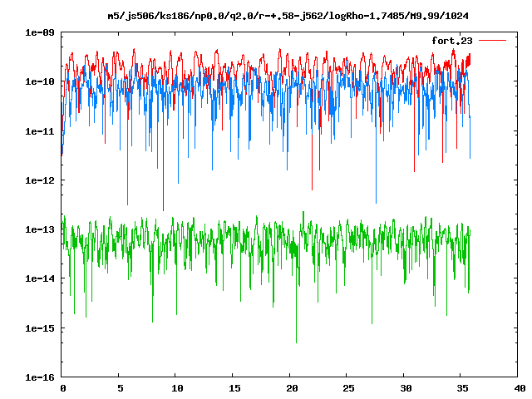
Task: Click the plot title path text
Action: click(288, 16)
